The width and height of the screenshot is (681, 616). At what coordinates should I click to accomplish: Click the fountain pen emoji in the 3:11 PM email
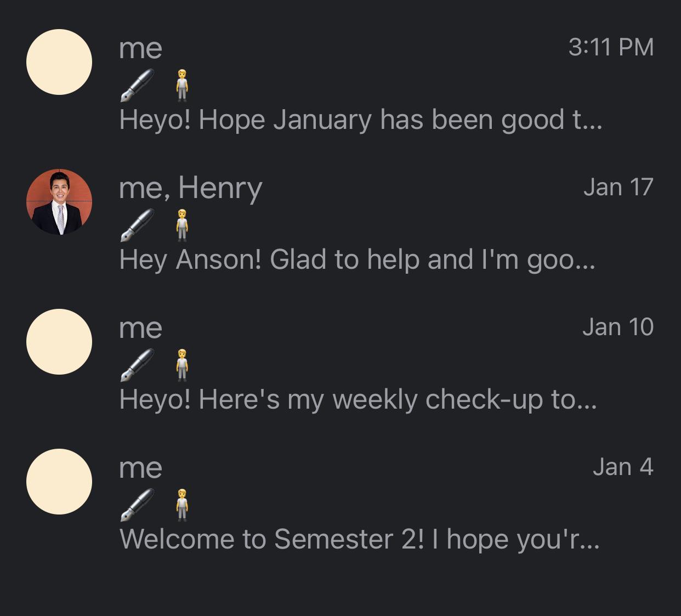tap(137, 86)
